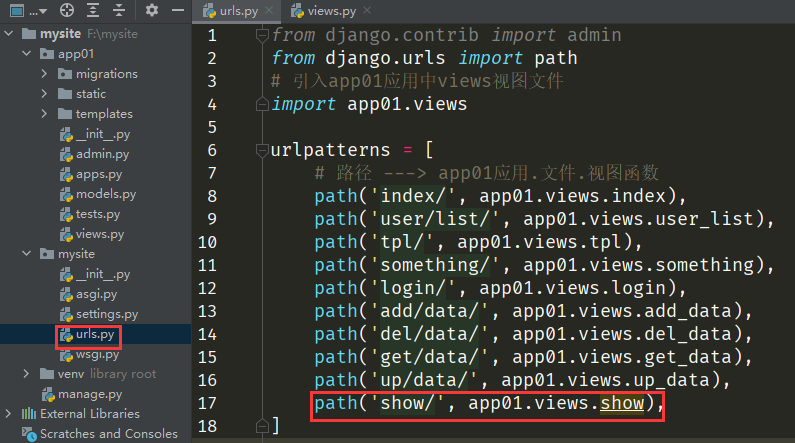Image resolution: width=795 pixels, height=443 pixels.
Task: Expand the venv library root folder
Action: (26, 374)
